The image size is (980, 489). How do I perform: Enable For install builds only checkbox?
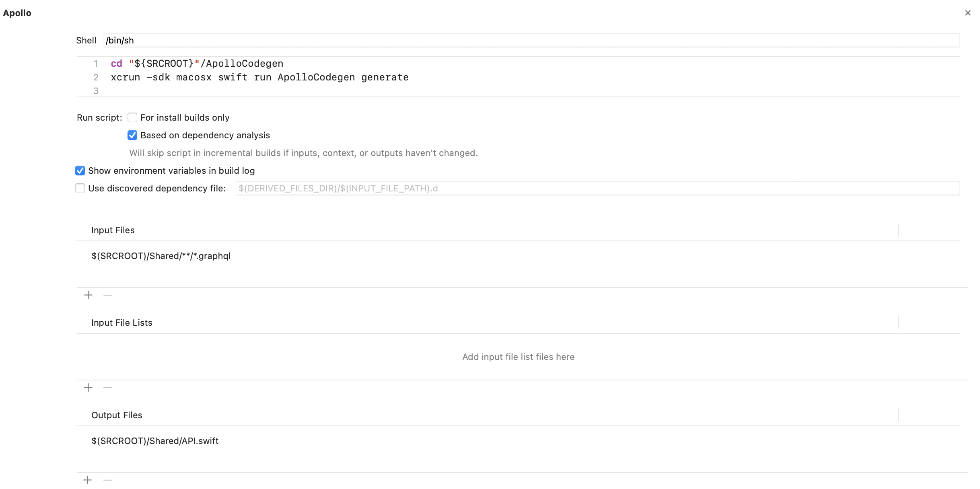(x=132, y=117)
